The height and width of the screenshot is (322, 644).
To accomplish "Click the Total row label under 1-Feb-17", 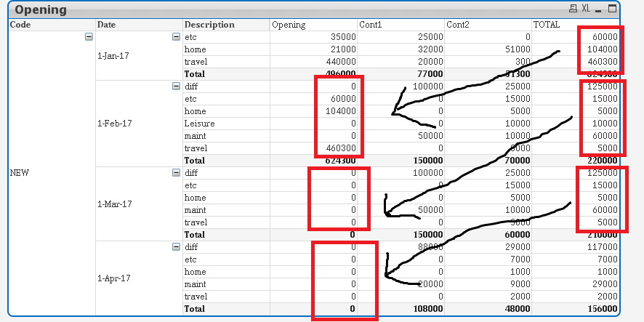I will (x=194, y=160).
